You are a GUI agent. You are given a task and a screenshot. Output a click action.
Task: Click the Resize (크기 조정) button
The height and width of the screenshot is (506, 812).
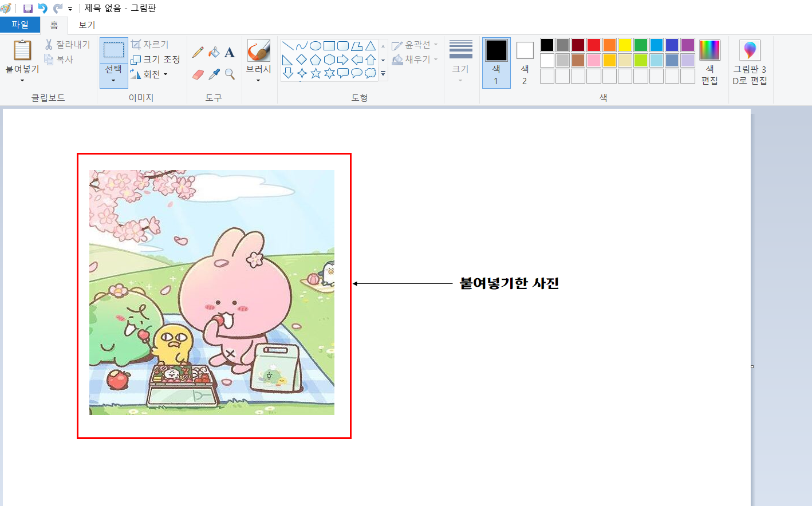[x=155, y=60]
